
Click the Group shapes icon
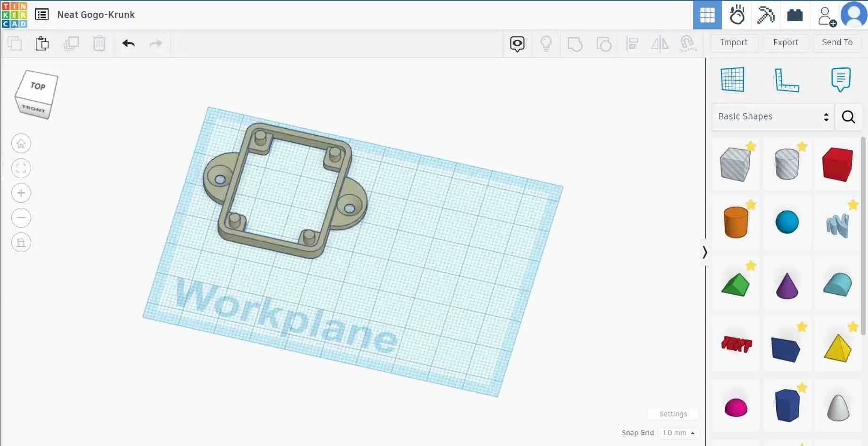point(575,44)
